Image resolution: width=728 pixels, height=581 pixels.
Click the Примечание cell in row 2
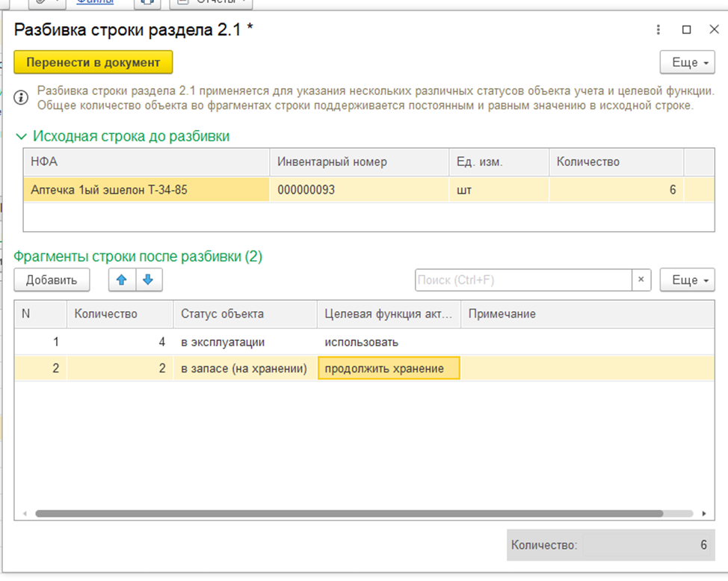pyautogui.click(x=587, y=369)
